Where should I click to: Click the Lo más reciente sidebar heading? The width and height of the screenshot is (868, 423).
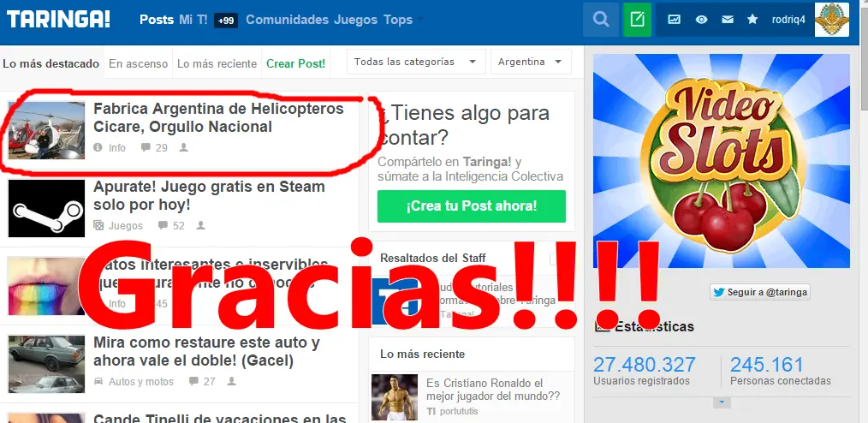tap(422, 354)
